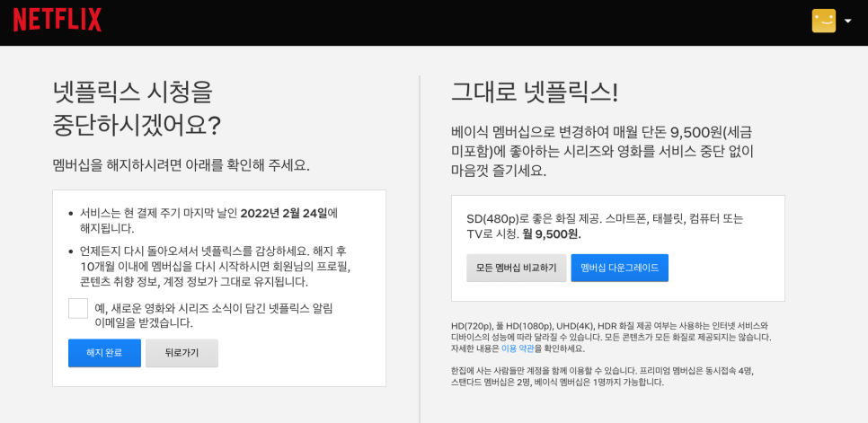Expand the profile dropdown arrow
The height and width of the screenshot is (423, 868).
(x=847, y=21)
